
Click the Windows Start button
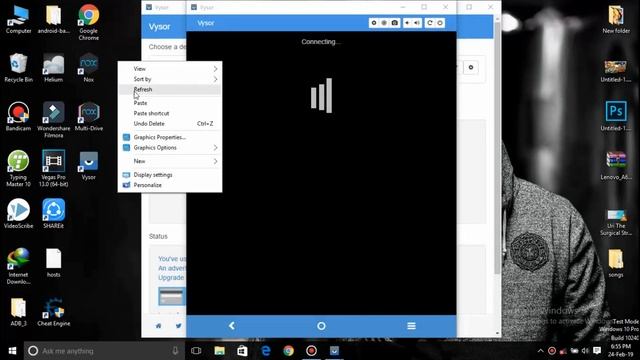click(12, 351)
